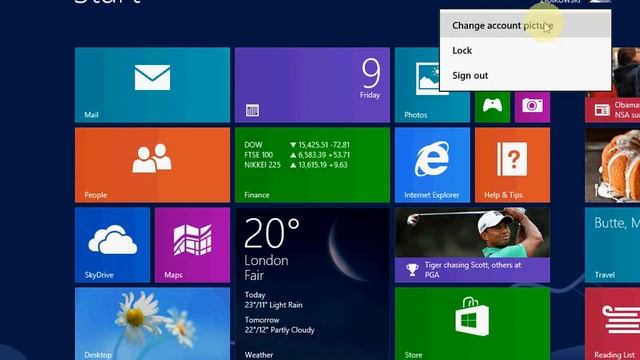This screenshot has height=360, width=640.
Task: Open the Desktop tile with daisies
Action: pyautogui.click(x=152, y=324)
